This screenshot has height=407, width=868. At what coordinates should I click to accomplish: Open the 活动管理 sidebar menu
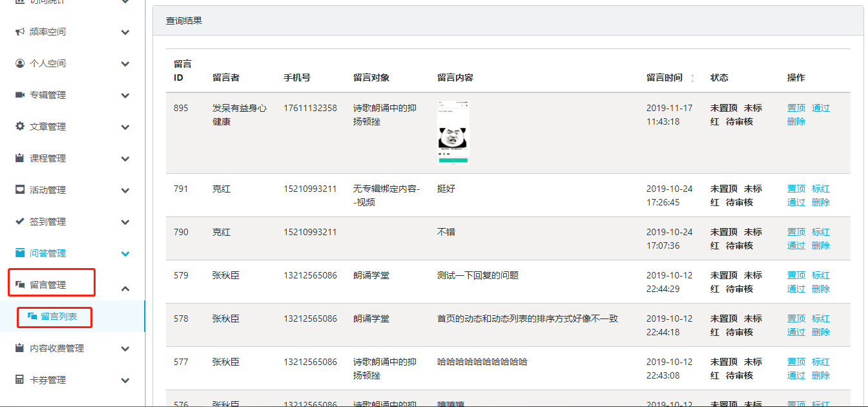point(48,190)
